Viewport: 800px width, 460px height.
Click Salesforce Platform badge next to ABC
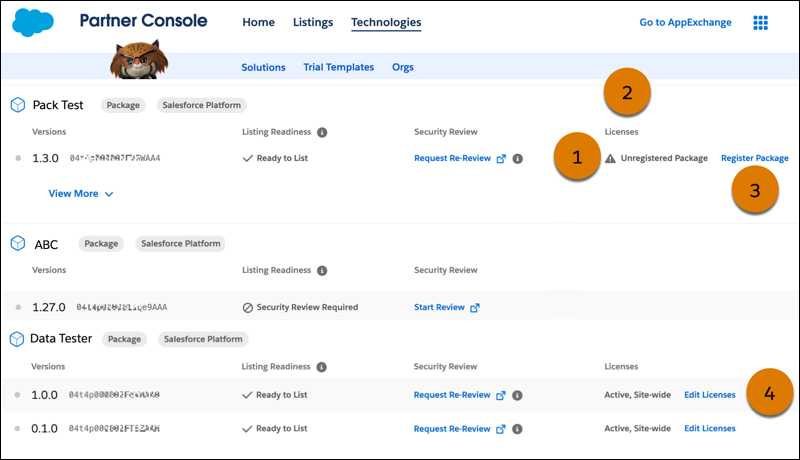(181, 244)
